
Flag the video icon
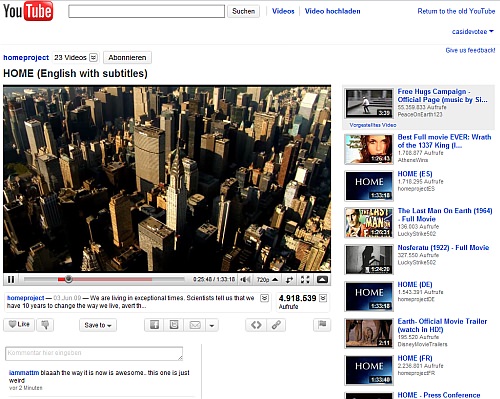point(322,324)
